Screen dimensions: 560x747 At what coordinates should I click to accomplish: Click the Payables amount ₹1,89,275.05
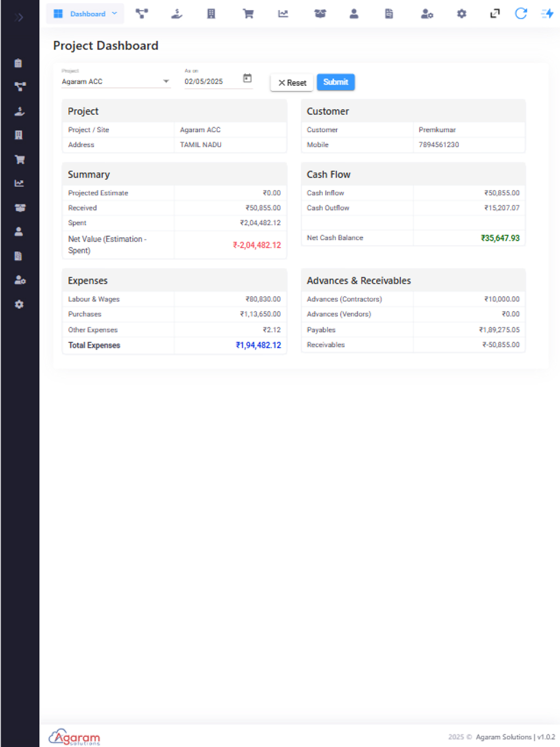coord(499,330)
